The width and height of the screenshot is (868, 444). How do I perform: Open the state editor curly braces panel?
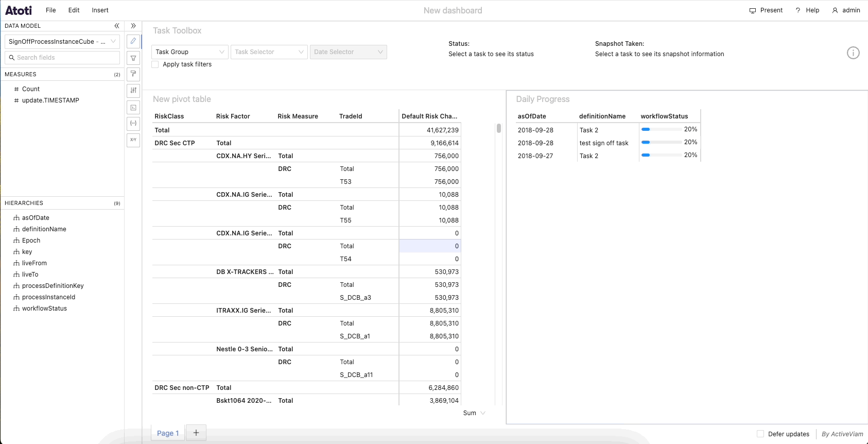[133, 124]
